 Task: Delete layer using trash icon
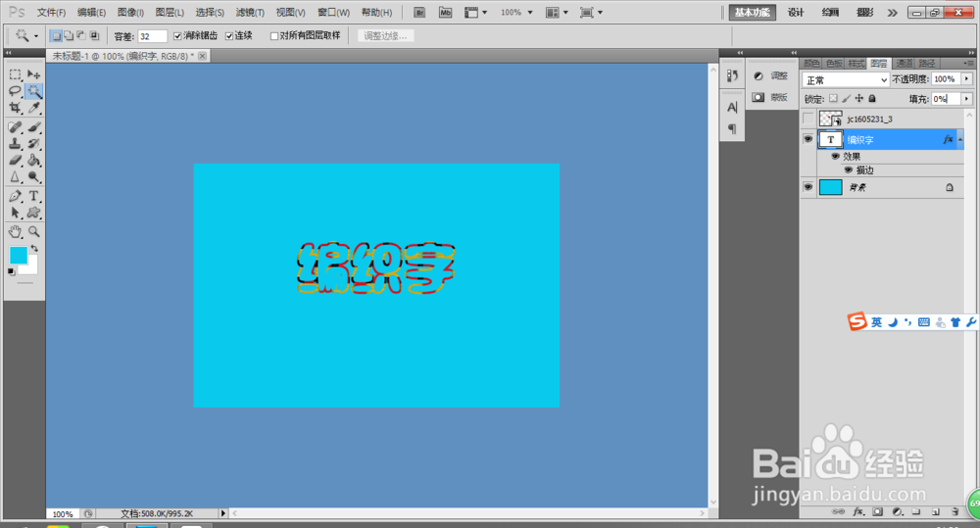pyautogui.click(x=955, y=511)
